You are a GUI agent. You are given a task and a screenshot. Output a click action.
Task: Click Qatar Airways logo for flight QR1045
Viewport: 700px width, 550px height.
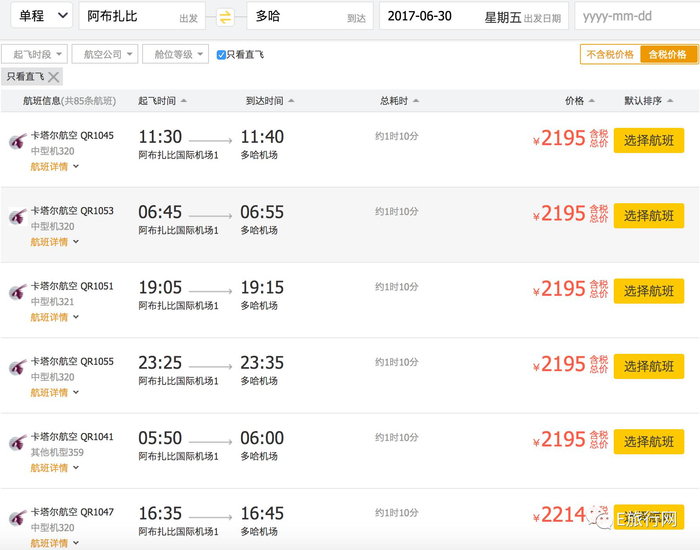[17, 141]
